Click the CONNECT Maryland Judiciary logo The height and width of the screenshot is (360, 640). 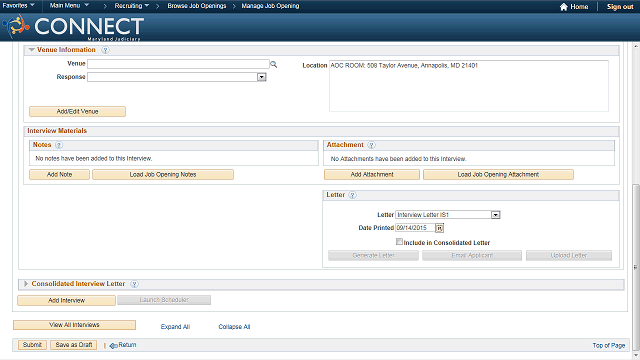click(x=73, y=28)
